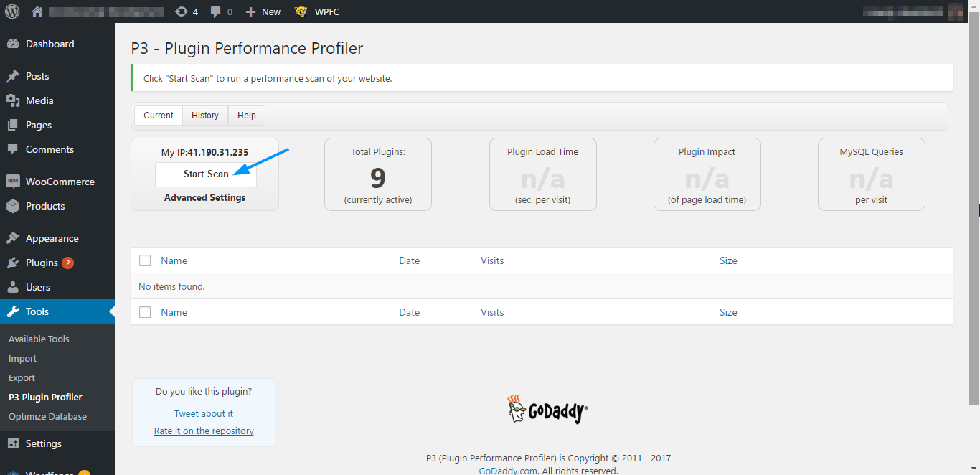Click the WooCommerce icon
This screenshot has width=980, height=475.
coord(13,182)
